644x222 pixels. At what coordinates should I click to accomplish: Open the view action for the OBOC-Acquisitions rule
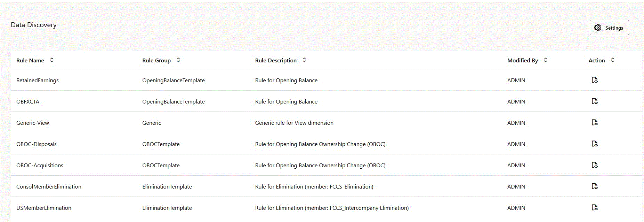pyautogui.click(x=595, y=165)
